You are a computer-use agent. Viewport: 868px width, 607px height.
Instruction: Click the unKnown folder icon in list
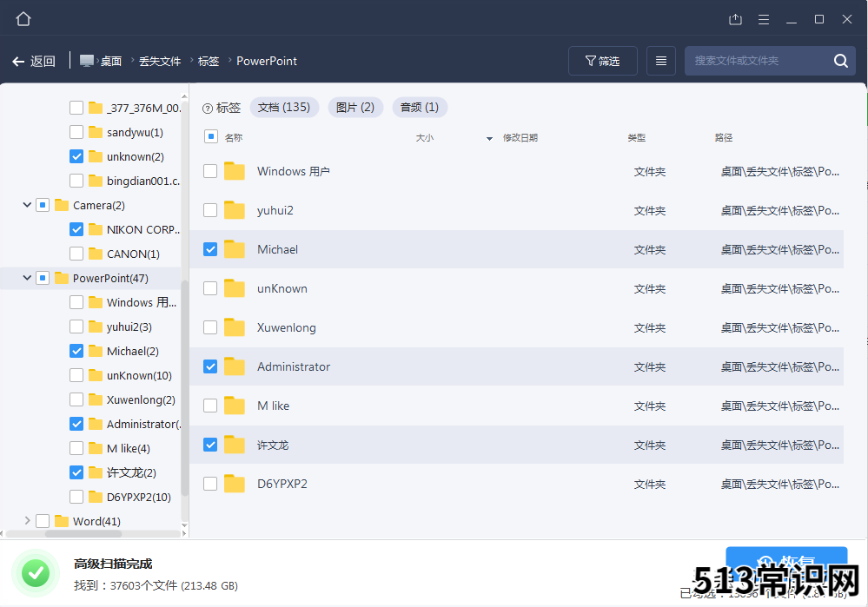(x=235, y=289)
